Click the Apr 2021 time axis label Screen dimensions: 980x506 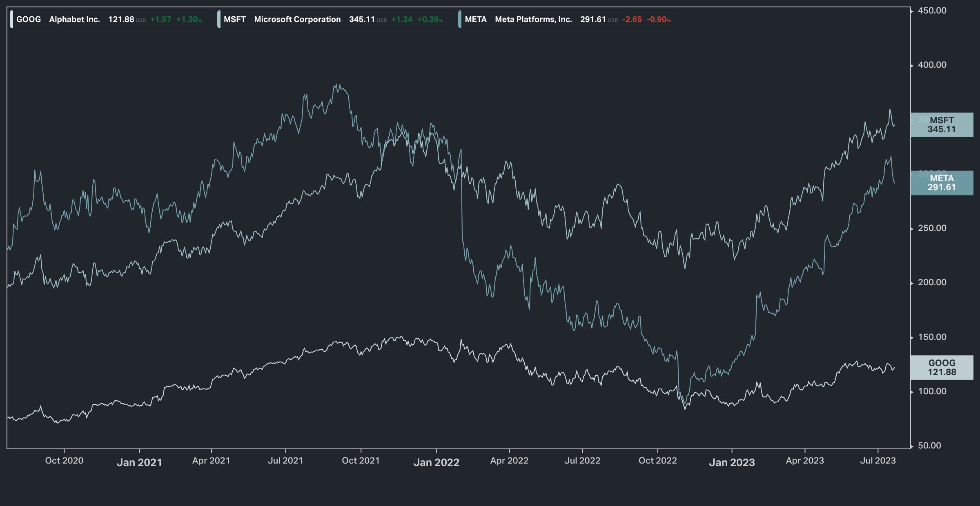[211, 461]
